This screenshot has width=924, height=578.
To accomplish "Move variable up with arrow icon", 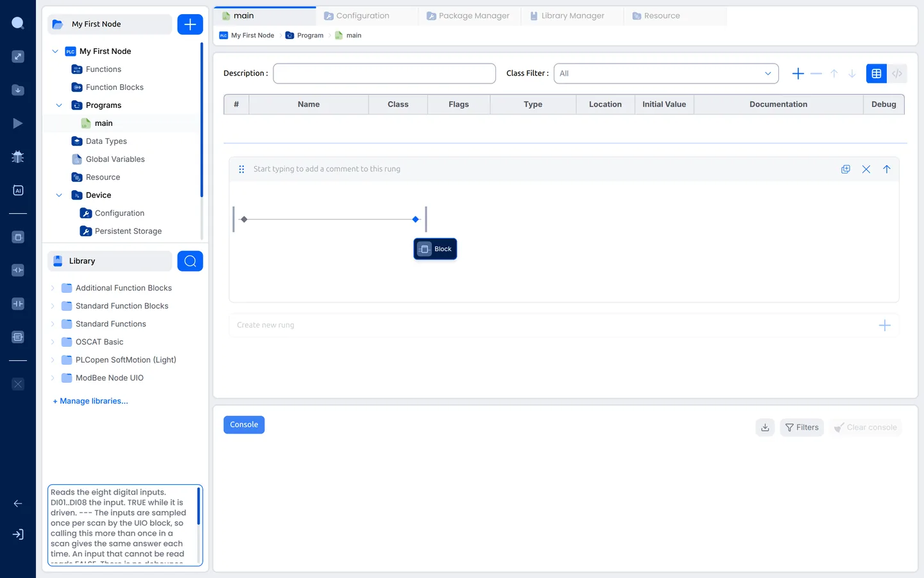I will click(834, 74).
